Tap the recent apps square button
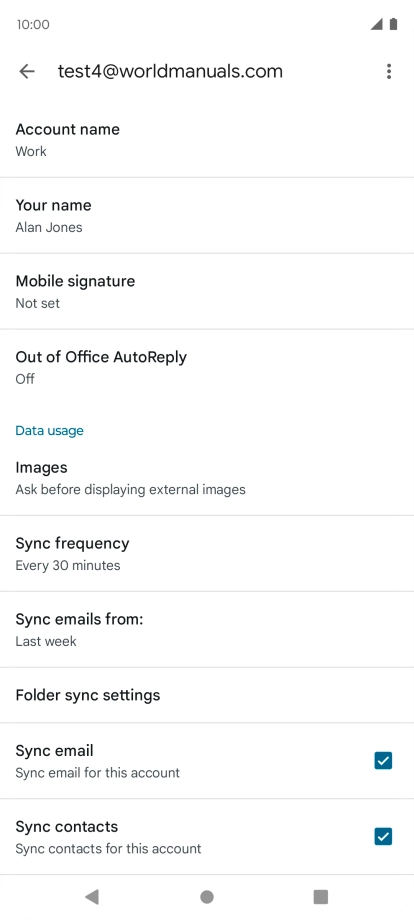The image size is (414, 920). tap(321, 897)
